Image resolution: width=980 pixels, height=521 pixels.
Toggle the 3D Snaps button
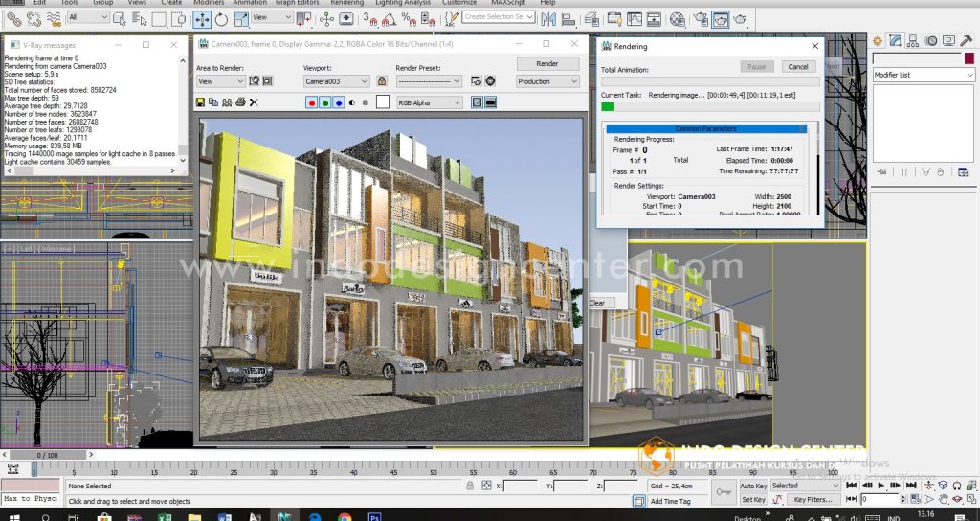(370, 19)
